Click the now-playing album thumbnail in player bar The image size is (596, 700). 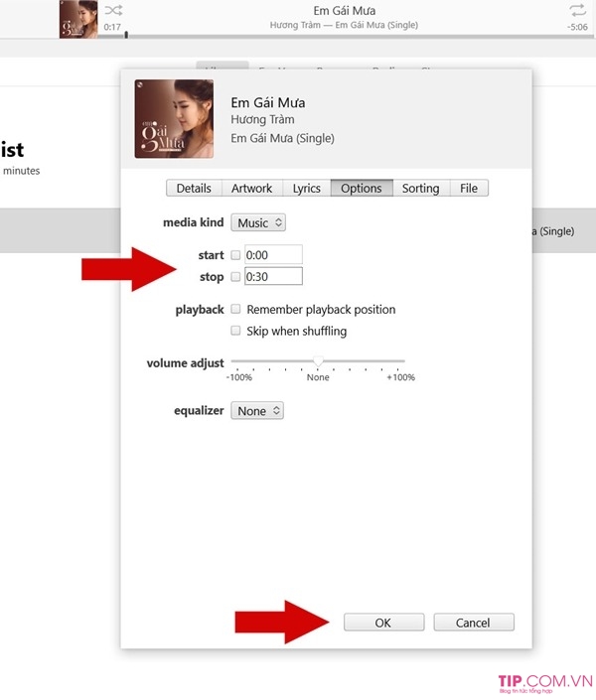point(78,19)
